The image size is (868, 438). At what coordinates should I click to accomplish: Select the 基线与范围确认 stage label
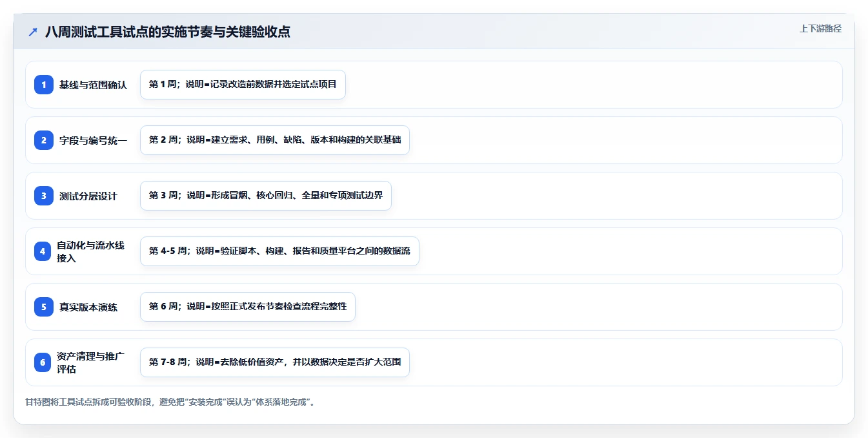tap(93, 85)
